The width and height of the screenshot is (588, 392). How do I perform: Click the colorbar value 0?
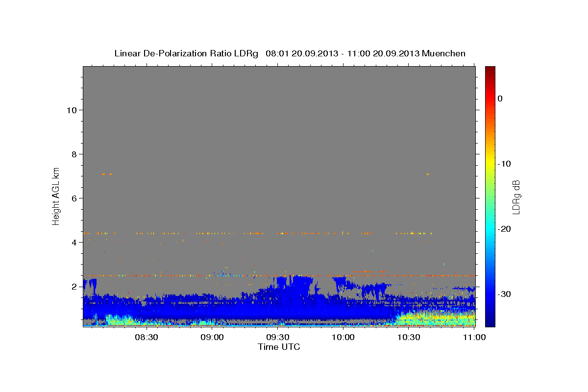point(500,98)
